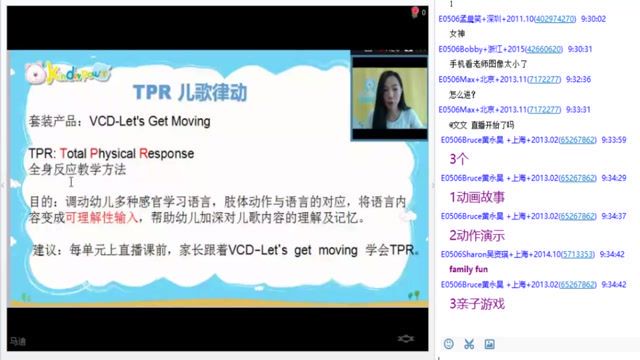The image size is (640, 360).
Task: Select the scissors screenshot tool
Action: (x=469, y=344)
